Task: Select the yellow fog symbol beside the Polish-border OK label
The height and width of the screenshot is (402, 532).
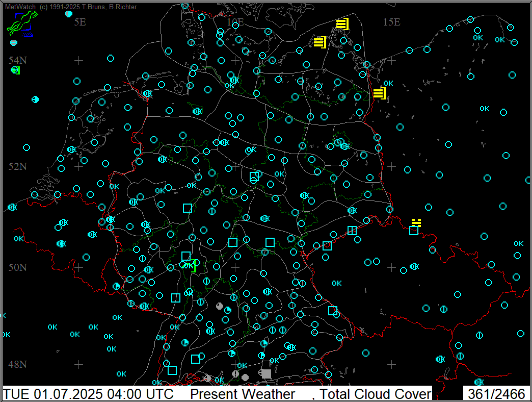Action: (379, 93)
